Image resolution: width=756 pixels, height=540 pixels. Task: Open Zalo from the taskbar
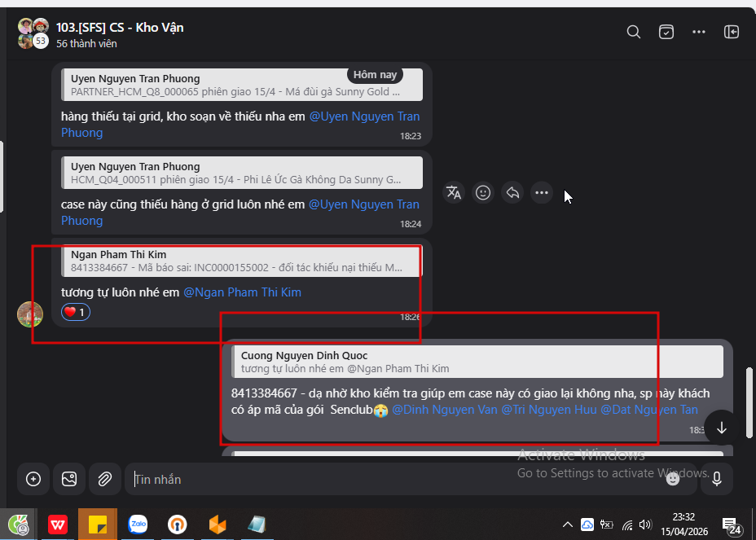pyautogui.click(x=138, y=524)
